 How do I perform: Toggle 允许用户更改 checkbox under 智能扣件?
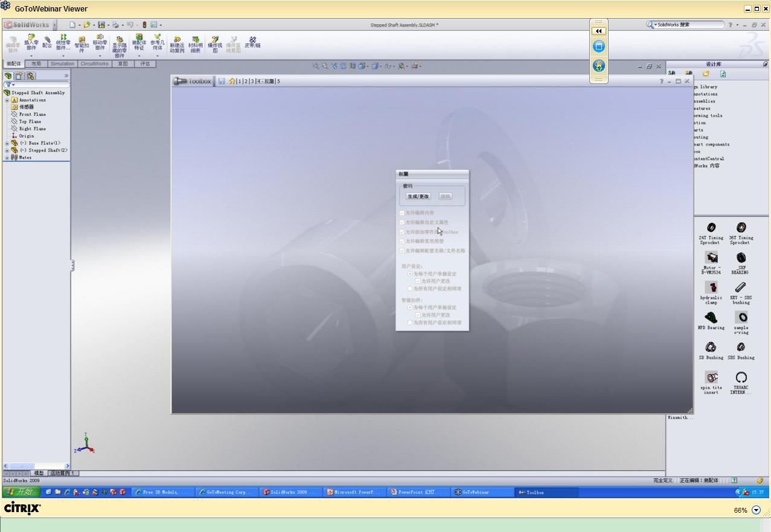point(418,315)
